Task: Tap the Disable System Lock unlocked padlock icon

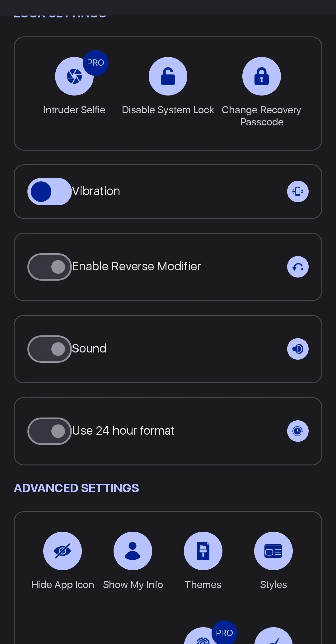Action: click(168, 76)
